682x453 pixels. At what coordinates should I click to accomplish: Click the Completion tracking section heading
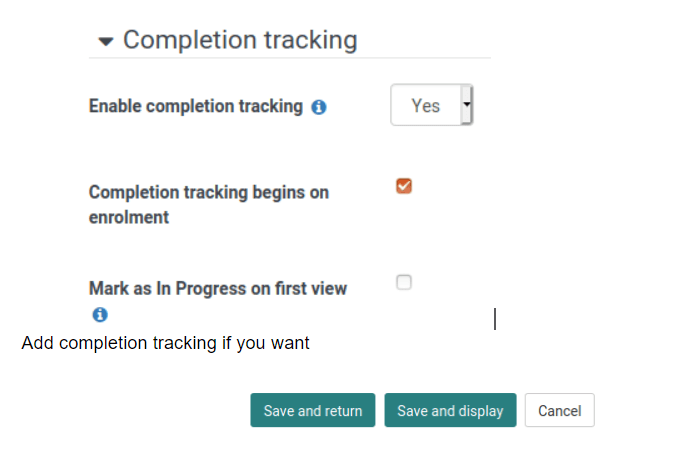pyautogui.click(x=240, y=40)
